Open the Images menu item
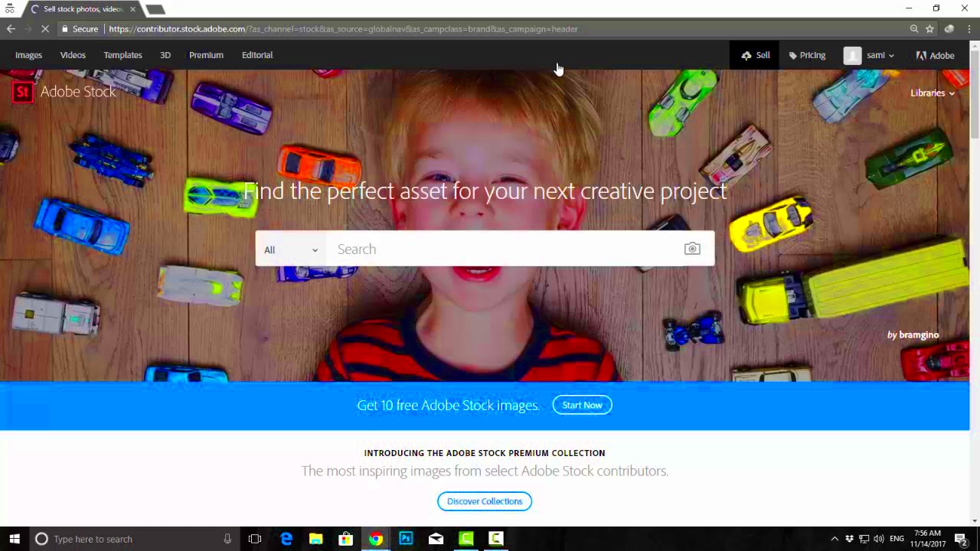This screenshot has width=980, height=551. [x=28, y=54]
